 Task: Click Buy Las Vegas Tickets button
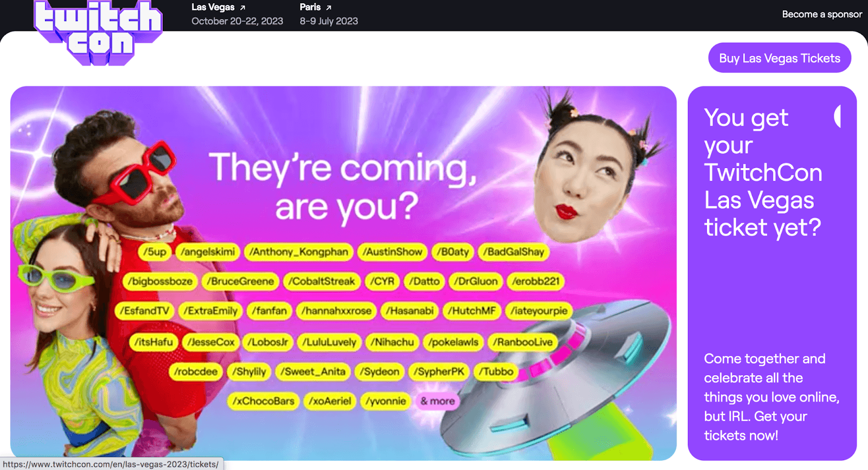point(780,58)
